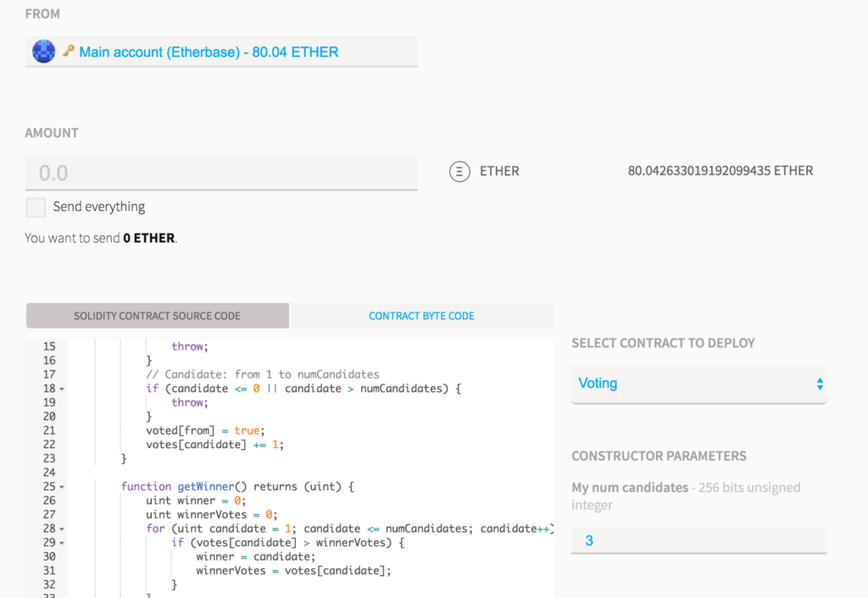Switch to Solidity Contract Source Code tab
Viewport: 868px width, 598px height.
point(157,316)
